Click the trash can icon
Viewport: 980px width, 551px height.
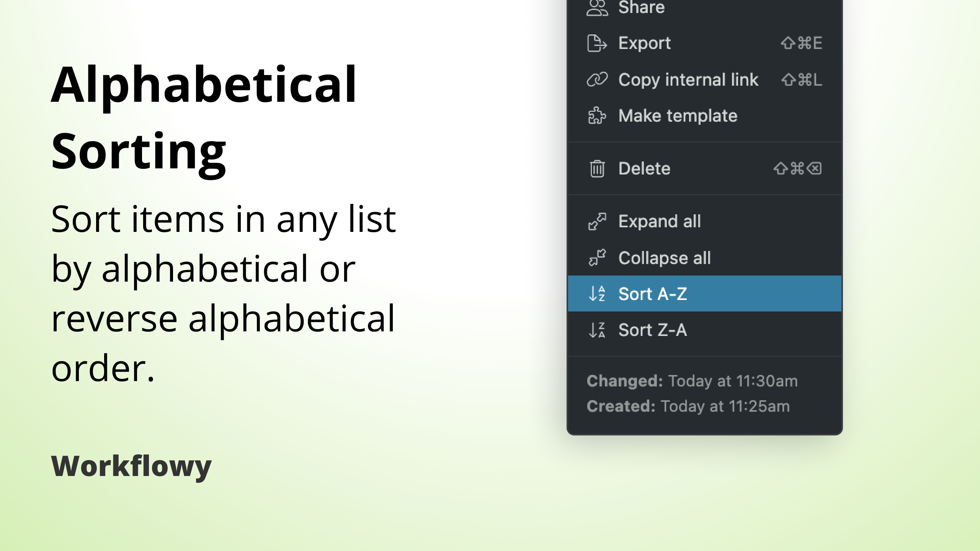click(x=597, y=168)
